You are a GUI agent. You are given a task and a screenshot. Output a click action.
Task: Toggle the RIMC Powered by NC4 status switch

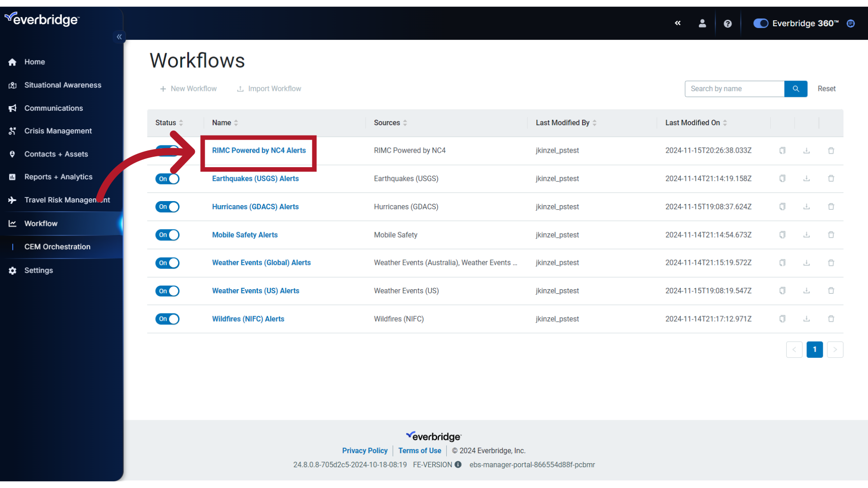pos(168,150)
